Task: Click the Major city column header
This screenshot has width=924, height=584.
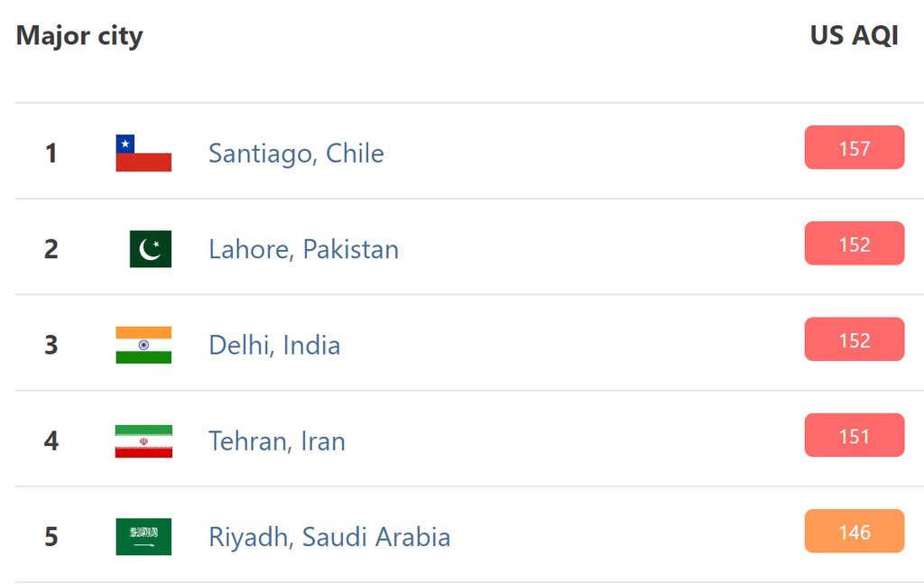Action: 79,36
